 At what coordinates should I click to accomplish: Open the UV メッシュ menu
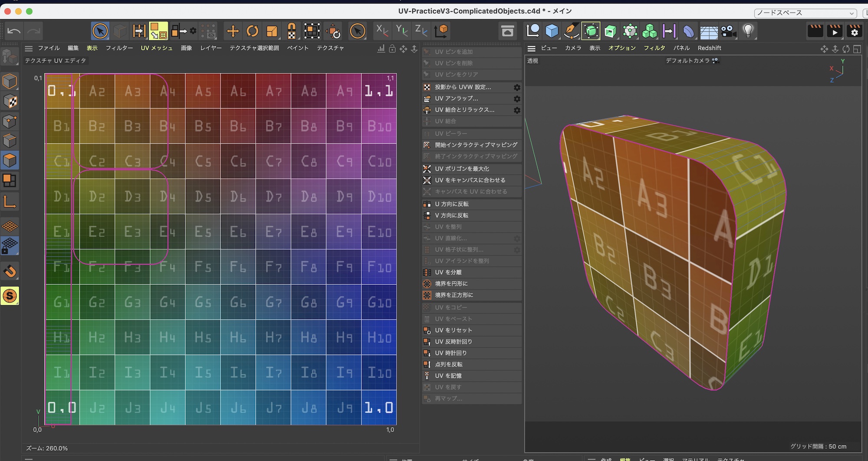(x=157, y=48)
